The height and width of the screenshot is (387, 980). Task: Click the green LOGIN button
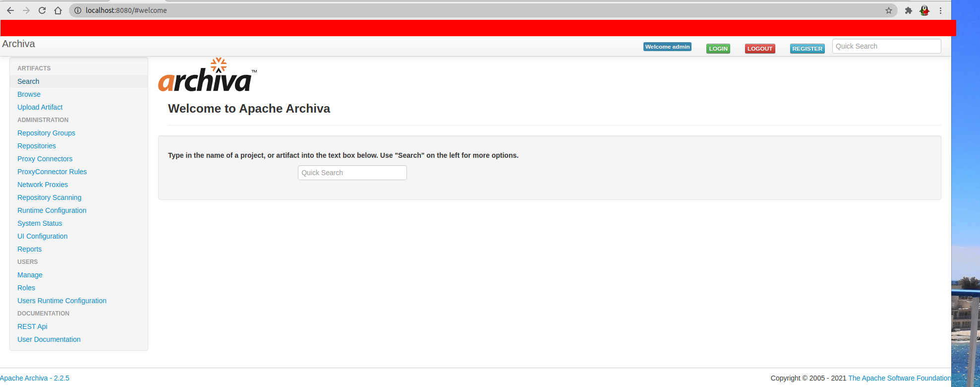click(x=718, y=49)
